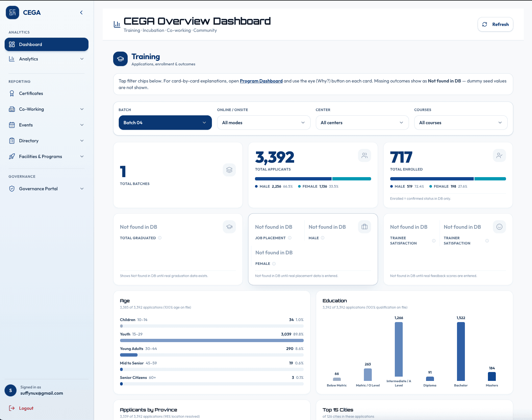Click the Job Placement info icon
Screen dimensions: 532x420
[290, 238]
